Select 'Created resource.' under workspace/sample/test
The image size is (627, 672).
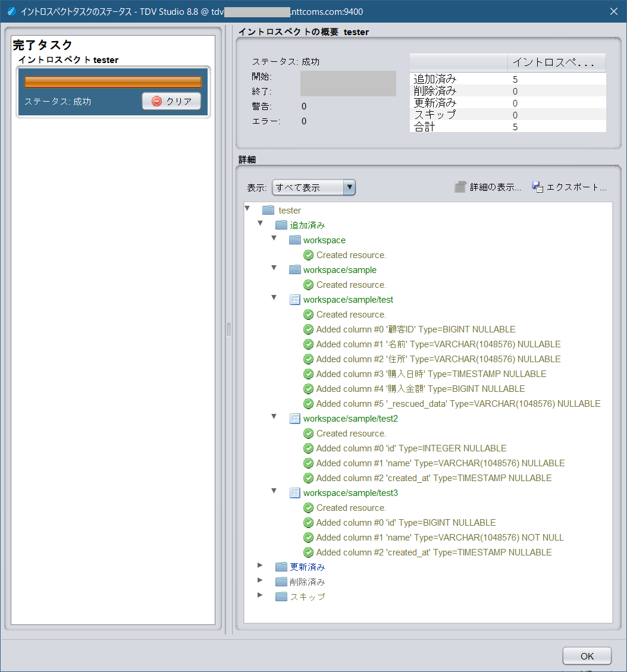click(351, 315)
